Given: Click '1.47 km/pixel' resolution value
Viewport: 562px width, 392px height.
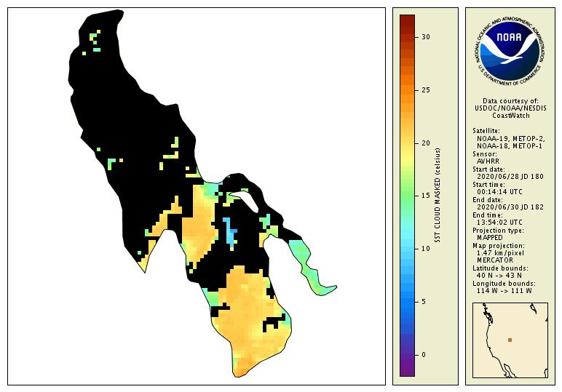Looking at the screenshot, I should click(x=500, y=253).
